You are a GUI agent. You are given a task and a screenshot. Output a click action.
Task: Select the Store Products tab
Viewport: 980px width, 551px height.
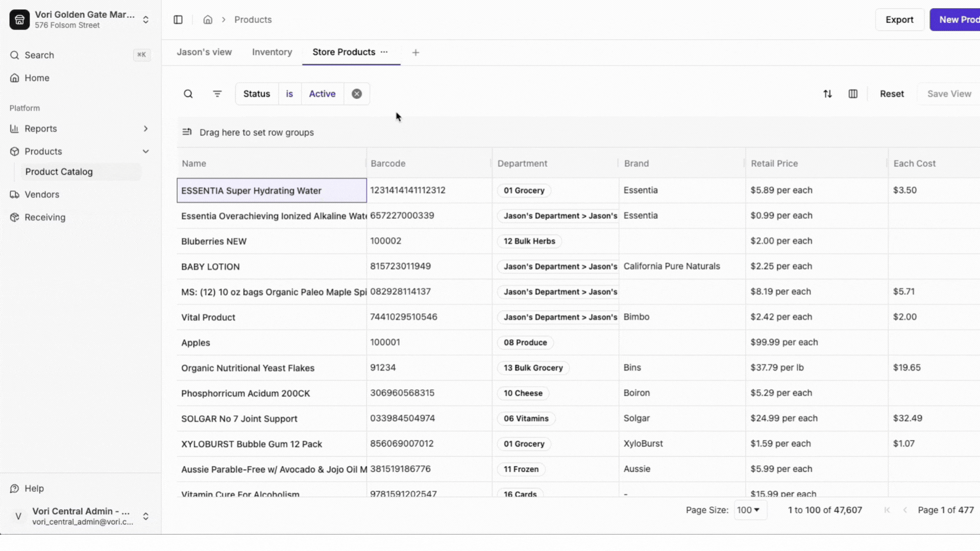(x=344, y=52)
